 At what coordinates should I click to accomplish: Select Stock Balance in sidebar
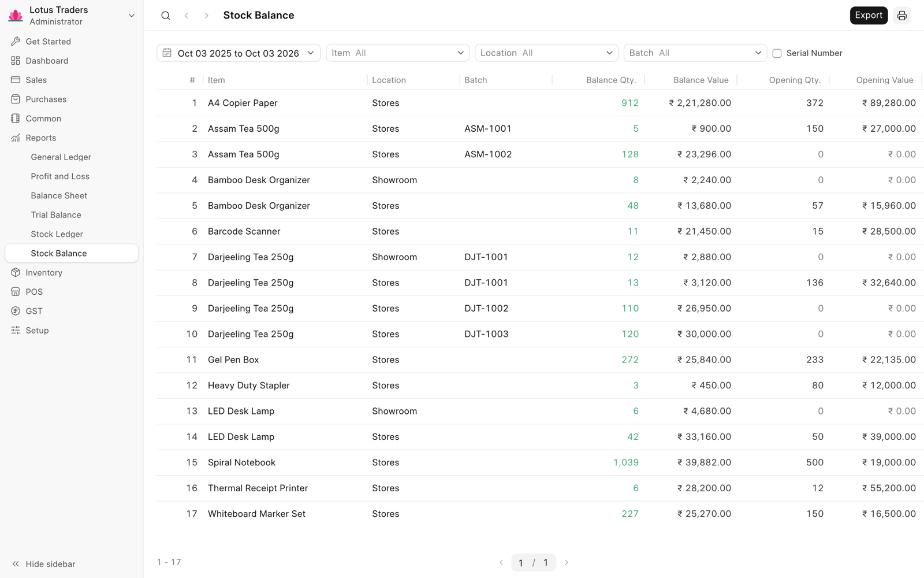click(x=72, y=253)
